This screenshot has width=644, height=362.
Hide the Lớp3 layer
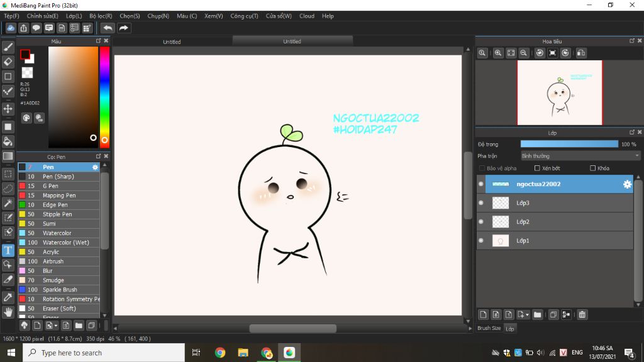tap(481, 203)
